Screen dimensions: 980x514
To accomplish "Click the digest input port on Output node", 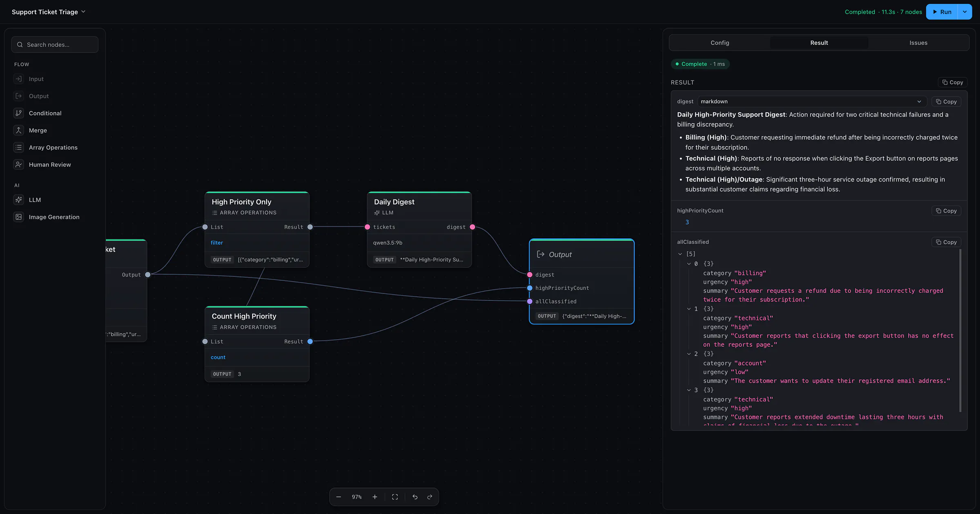I will [530, 275].
